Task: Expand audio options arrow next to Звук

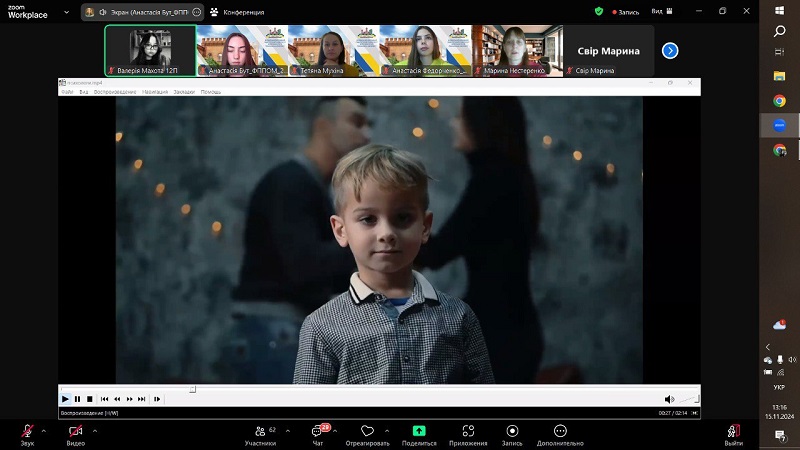Action: (44, 431)
